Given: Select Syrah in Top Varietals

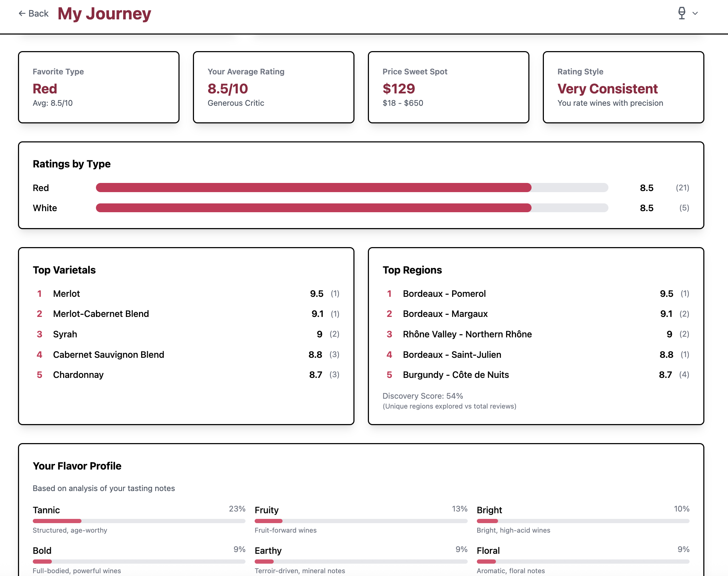Looking at the screenshot, I should pos(65,334).
